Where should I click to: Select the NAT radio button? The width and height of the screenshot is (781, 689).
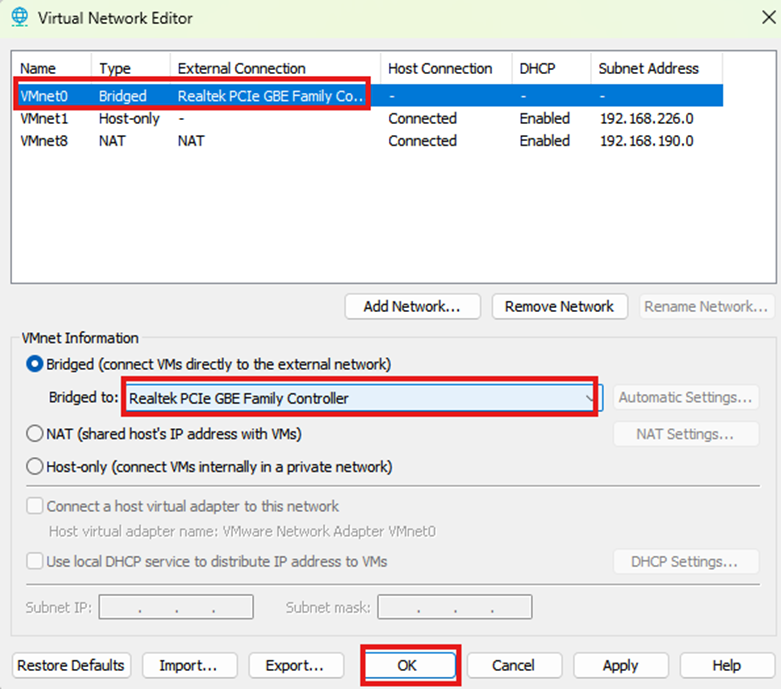(x=34, y=433)
